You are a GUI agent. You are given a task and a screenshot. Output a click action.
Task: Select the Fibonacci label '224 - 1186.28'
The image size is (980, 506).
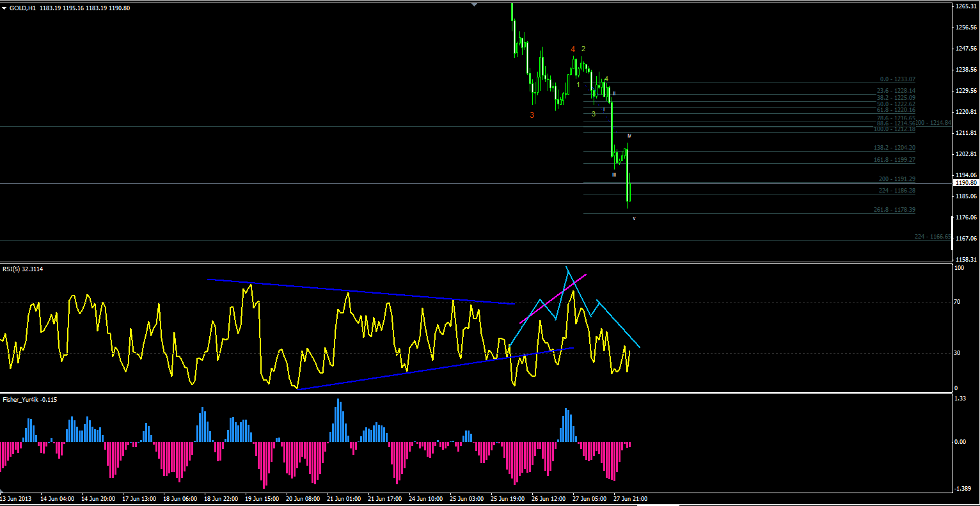point(897,191)
